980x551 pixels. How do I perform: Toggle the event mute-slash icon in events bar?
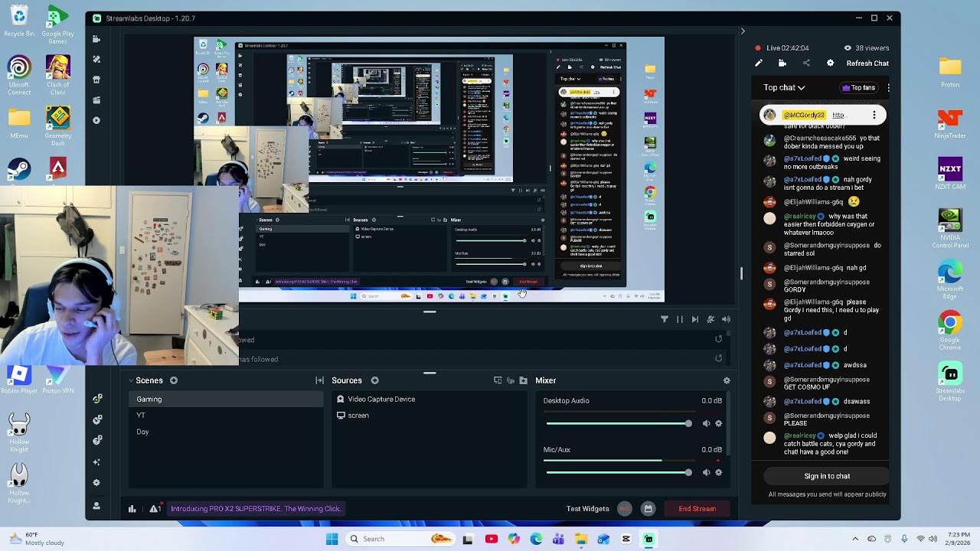pyautogui.click(x=710, y=319)
